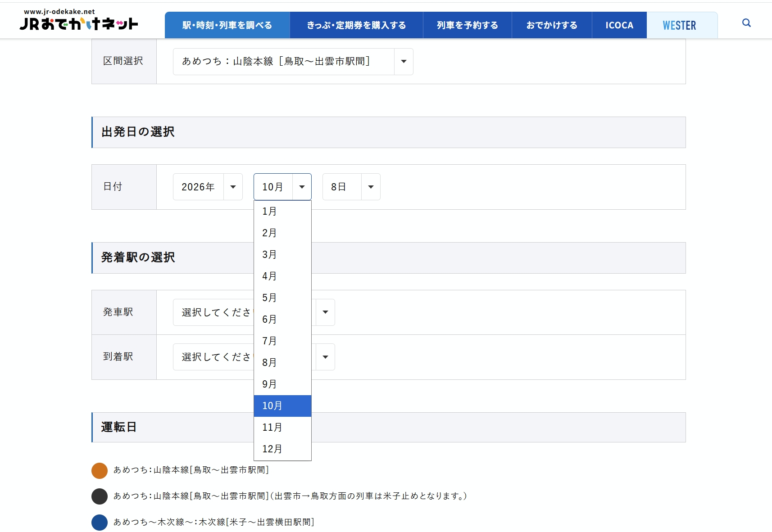Viewport: 772px width, 532px height.
Task: Open the 2026年 year dropdown
Action: coord(208,187)
